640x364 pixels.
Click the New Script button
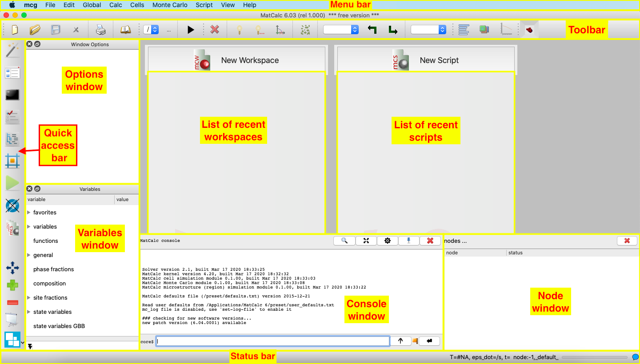pyautogui.click(x=426, y=60)
